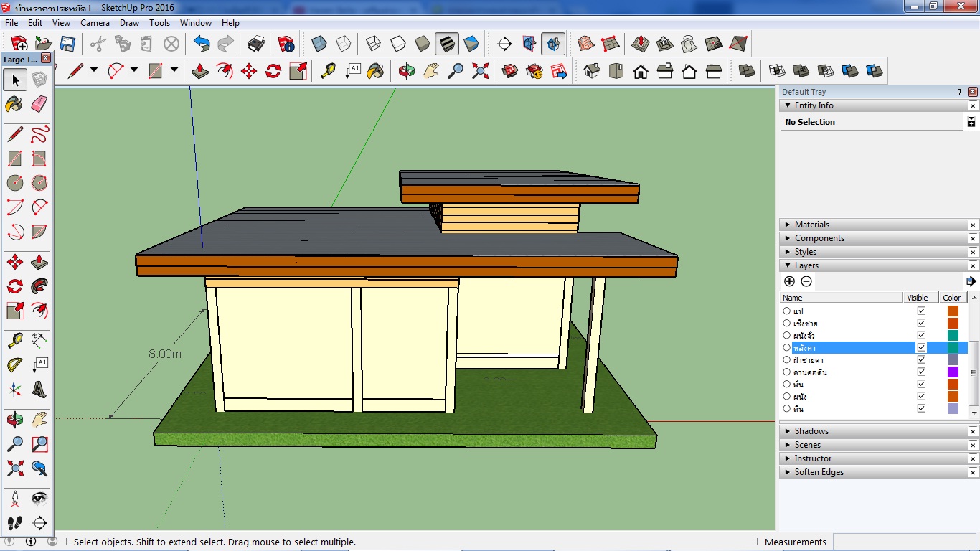Screen dimensions: 980x551
Task: Open the Window menu
Action: tap(195, 23)
